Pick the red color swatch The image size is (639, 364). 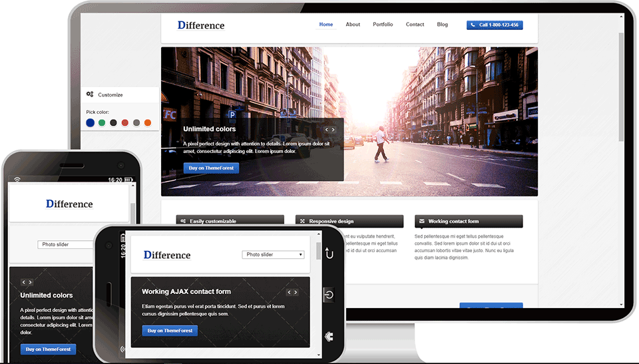pyautogui.click(x=124, y=122)
